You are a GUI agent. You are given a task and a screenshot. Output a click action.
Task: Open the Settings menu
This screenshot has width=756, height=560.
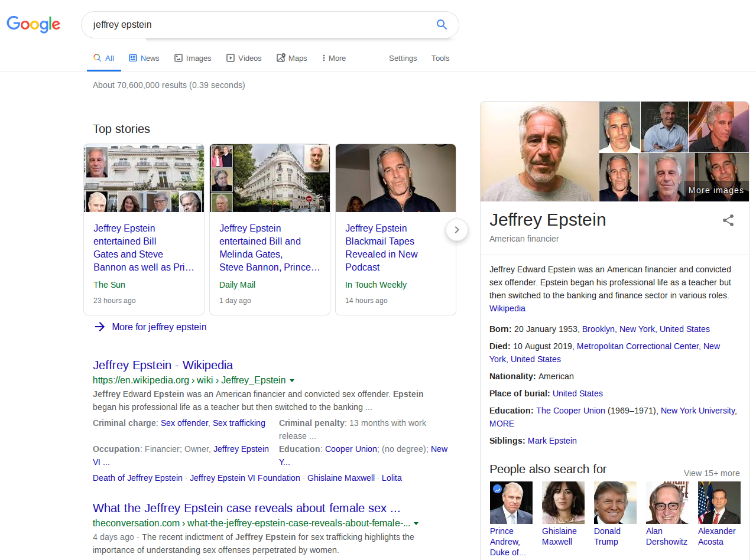[x=403, y=58]
